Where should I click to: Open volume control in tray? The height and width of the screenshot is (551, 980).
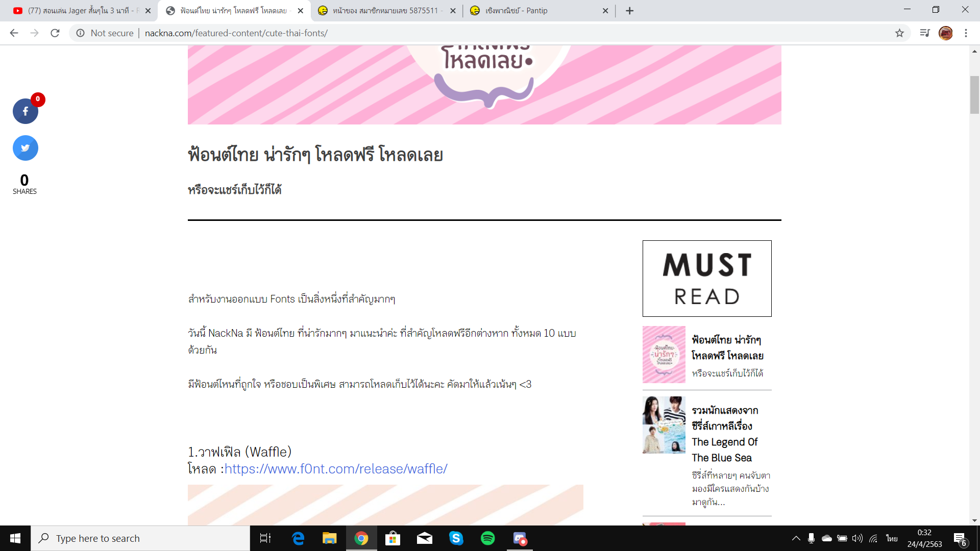tap(857, 538)
